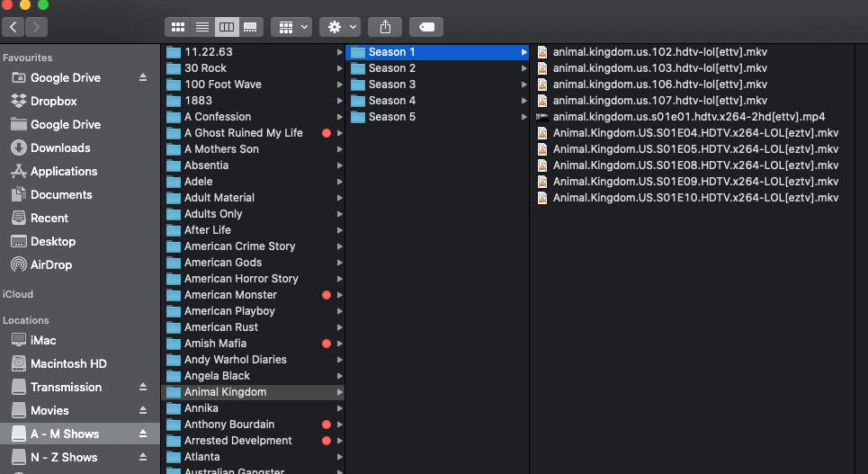This screenshot has height=474, width=868.
Task: Click red tag dot on Amish Mafia
Action: point(327,344)
